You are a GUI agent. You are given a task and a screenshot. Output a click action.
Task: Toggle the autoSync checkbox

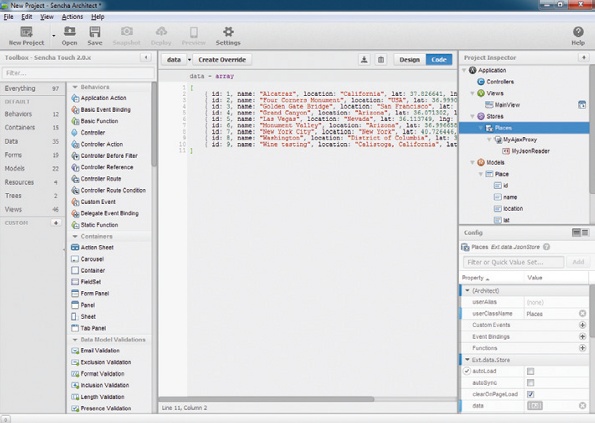530,383
